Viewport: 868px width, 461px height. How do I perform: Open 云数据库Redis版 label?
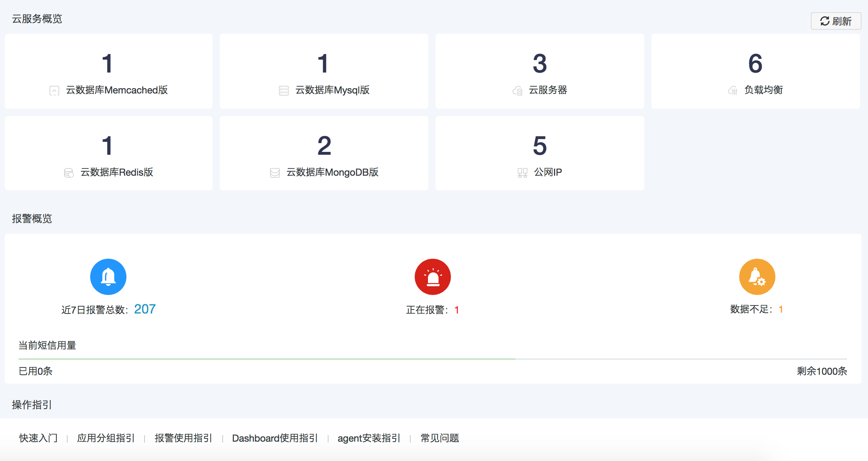click(x=117, y=172)
